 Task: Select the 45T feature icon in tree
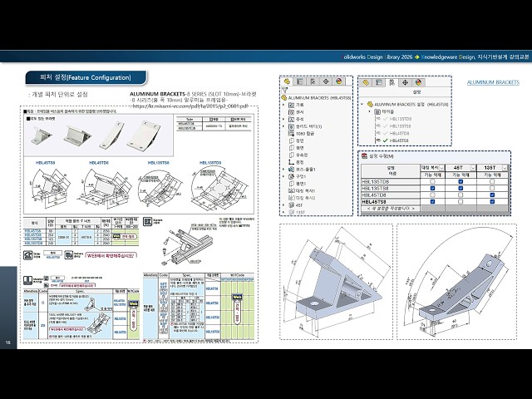click(291, 205)
